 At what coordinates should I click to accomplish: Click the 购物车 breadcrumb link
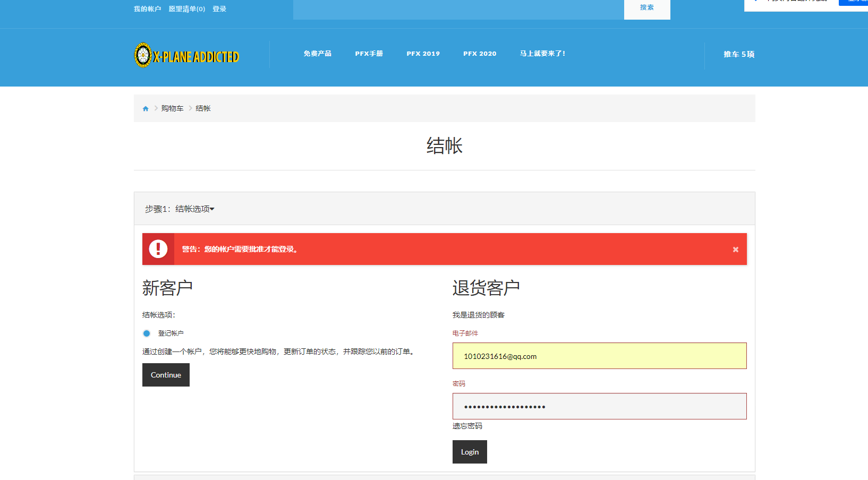point(172,108)
